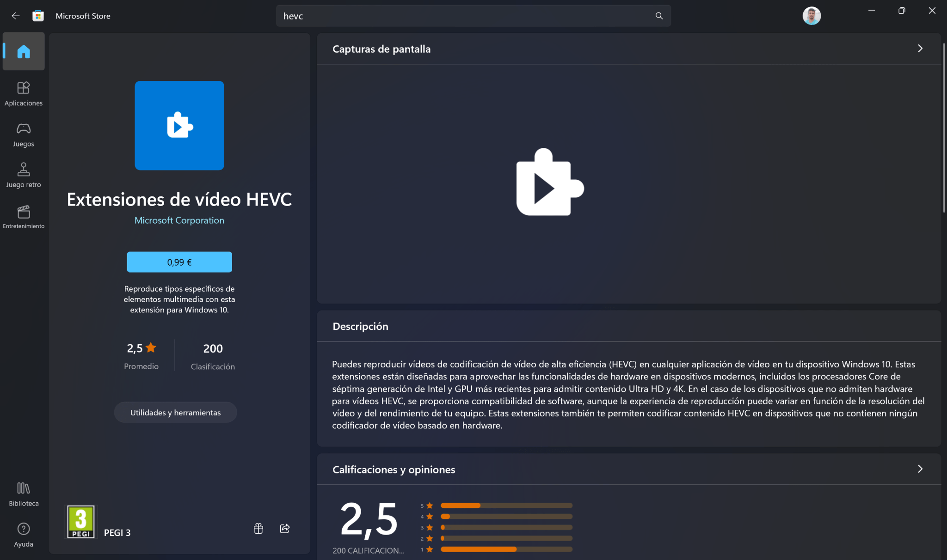Expand Calificaciones y opiniones
Viewport: 947px width, 560px height.
pos(920,469)
